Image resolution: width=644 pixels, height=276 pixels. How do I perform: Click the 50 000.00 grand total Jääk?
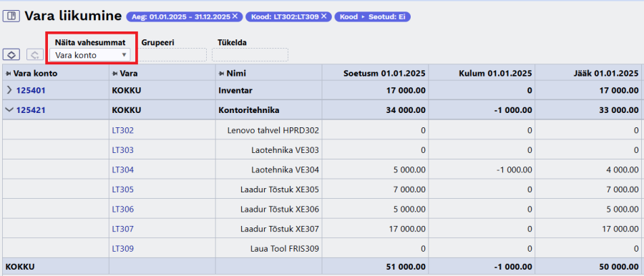click(620, 267)
